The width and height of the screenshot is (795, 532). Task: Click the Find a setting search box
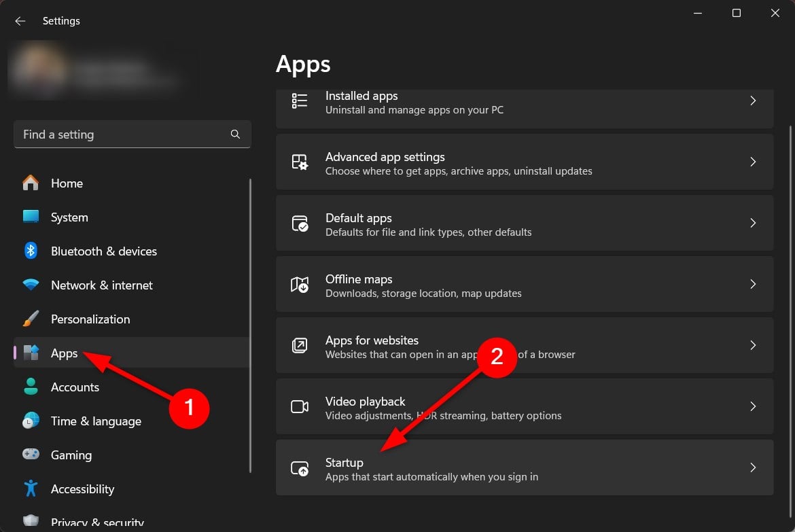[132, 134]
